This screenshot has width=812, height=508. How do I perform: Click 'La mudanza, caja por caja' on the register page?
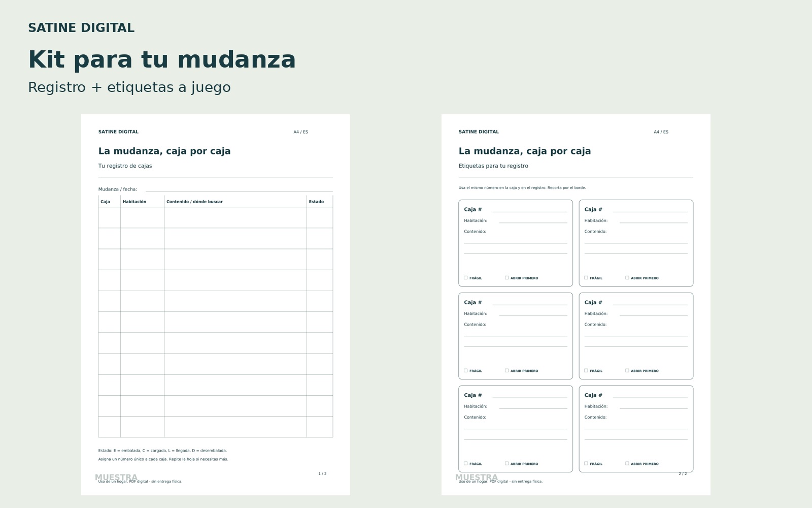coord(164,151)
